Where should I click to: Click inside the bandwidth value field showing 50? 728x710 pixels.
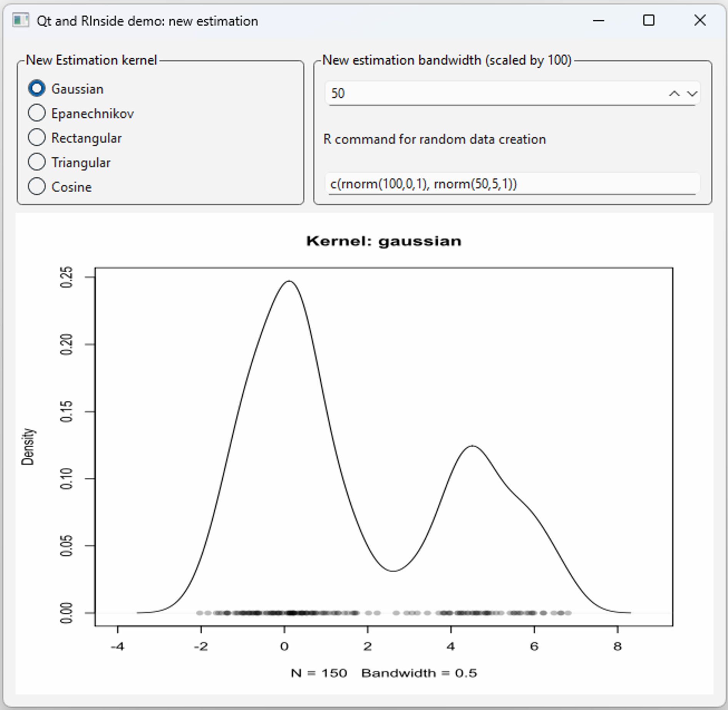tap(385, 93)
